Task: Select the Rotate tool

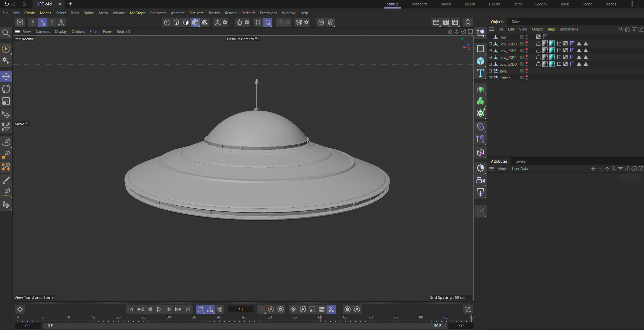Action: click(6, 89)
